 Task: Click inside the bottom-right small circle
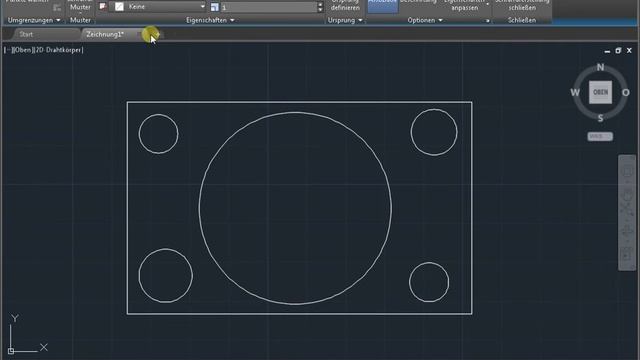point(429,282)
